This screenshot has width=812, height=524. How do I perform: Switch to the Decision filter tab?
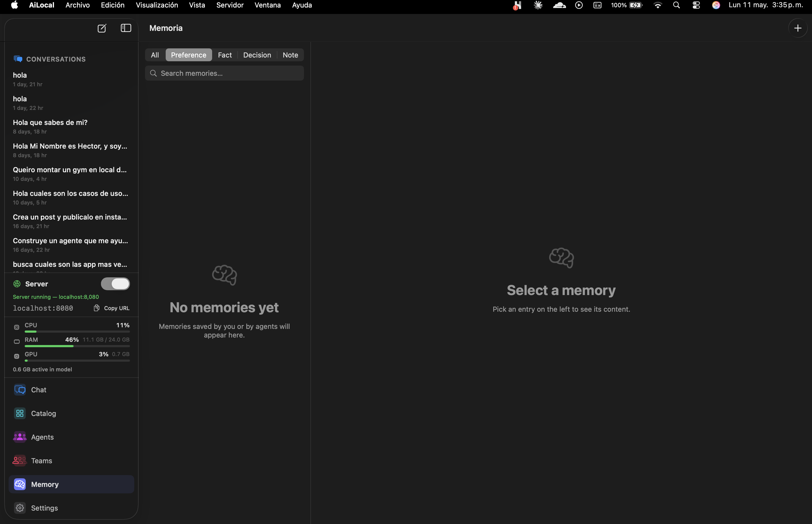[257, 55]
